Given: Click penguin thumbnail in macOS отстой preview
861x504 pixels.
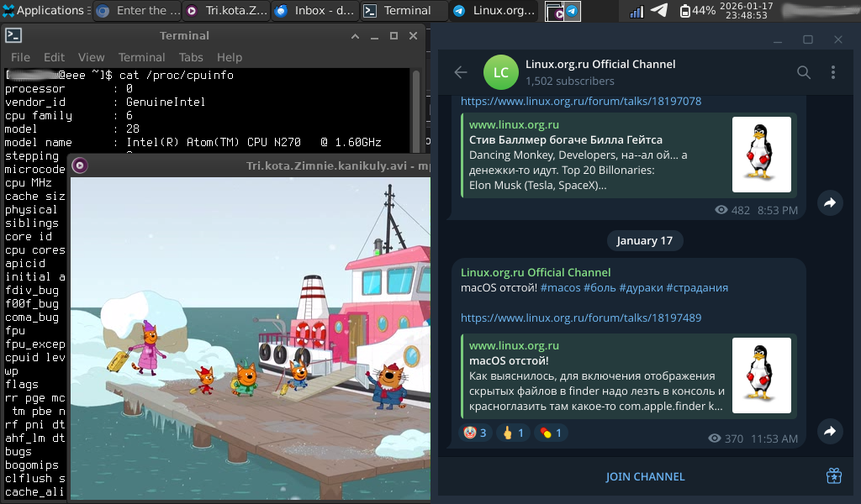Looking at the screenshot, I should pyautogui.click(x=761, y=375).
